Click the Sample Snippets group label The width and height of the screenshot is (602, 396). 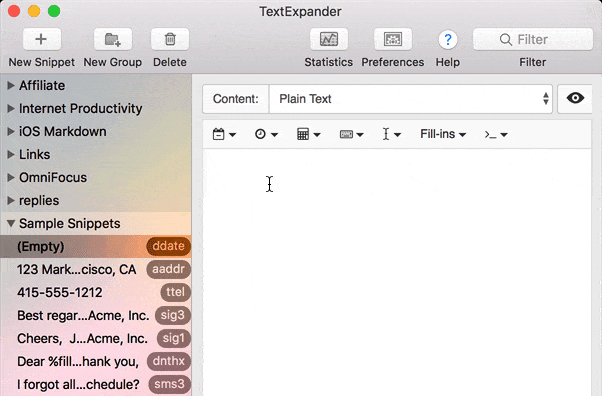[69, 224]
